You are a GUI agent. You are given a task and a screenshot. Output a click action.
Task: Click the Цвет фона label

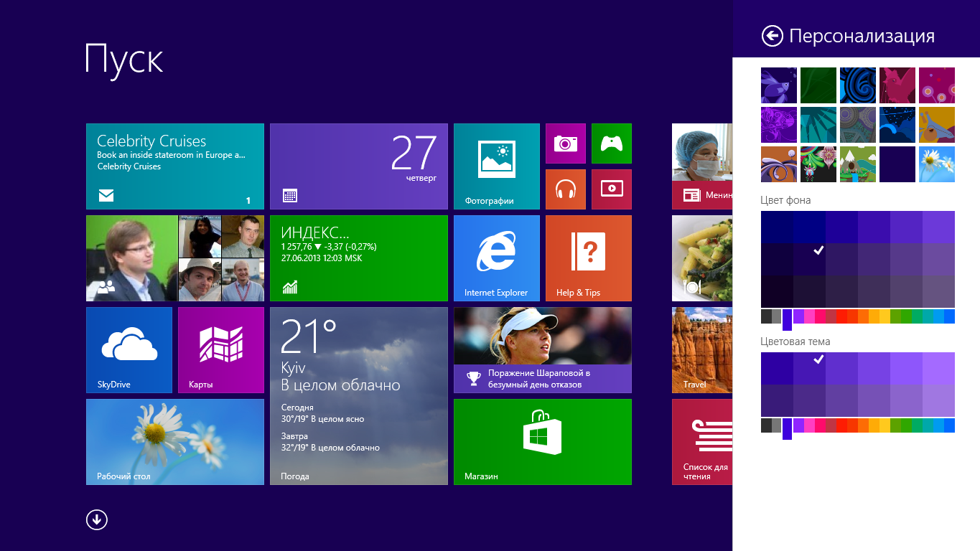click(785, 200)
